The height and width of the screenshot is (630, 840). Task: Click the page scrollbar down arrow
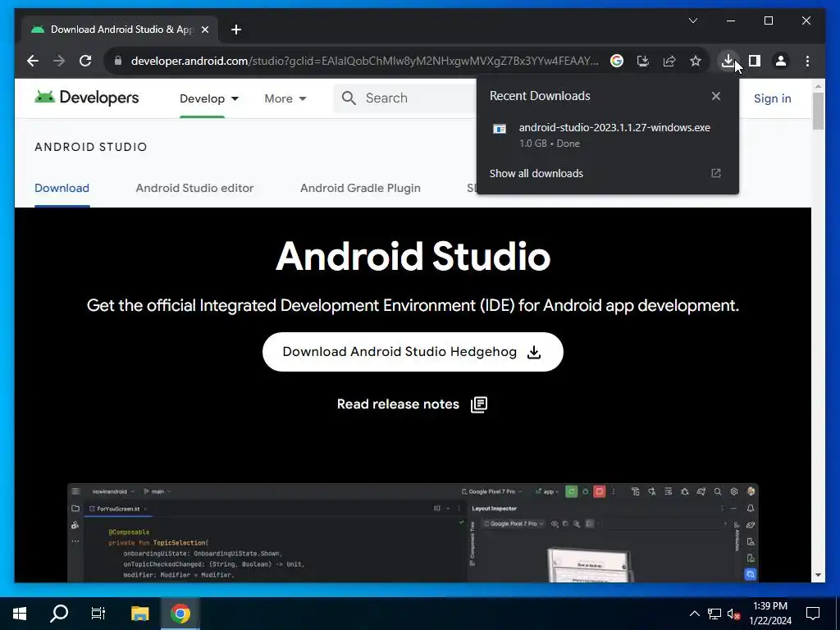point(818,575)
